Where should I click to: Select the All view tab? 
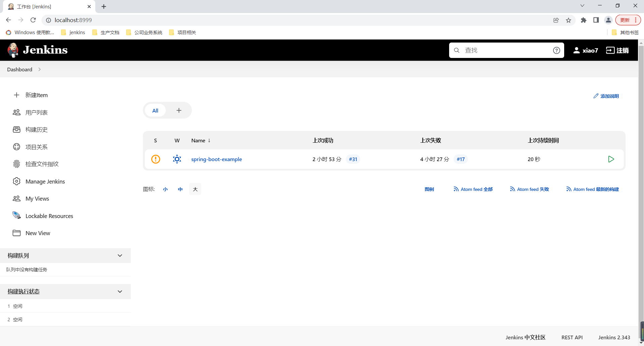point(155,111)
